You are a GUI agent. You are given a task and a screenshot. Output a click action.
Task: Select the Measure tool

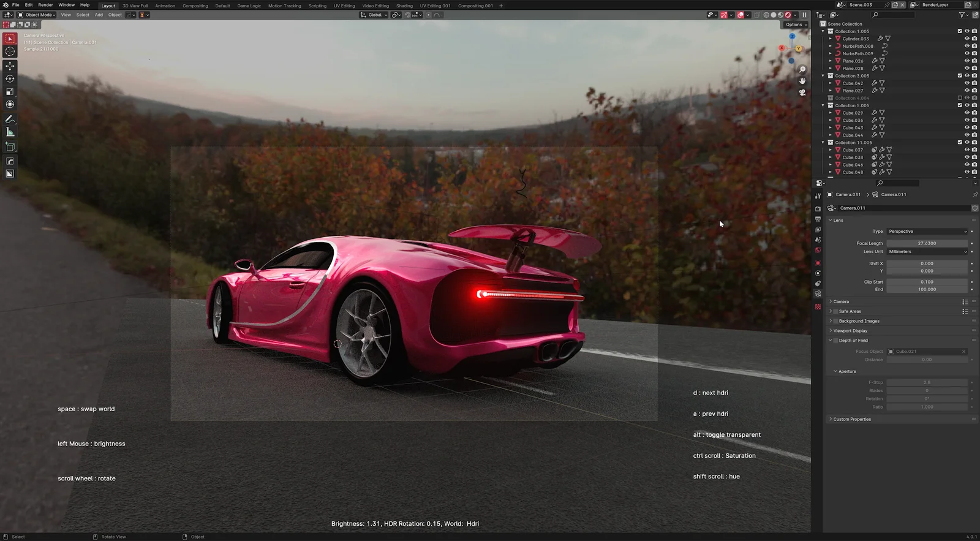click(x=10, y=132)
